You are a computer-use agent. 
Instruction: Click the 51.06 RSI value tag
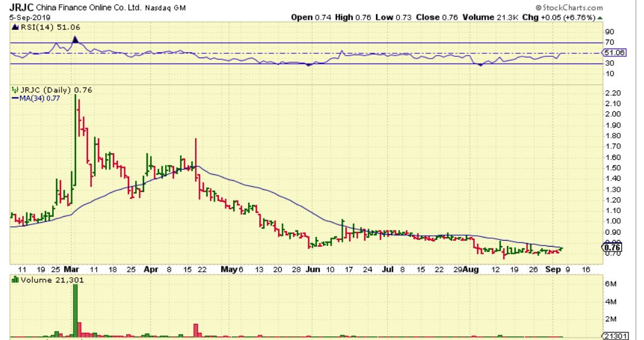614,53
